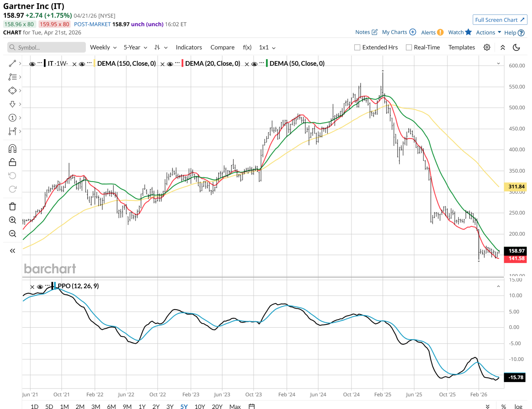This screenshot has height=409, width=532.
Task: Switch to dark mode moon icon
Action: pos(516,47)
